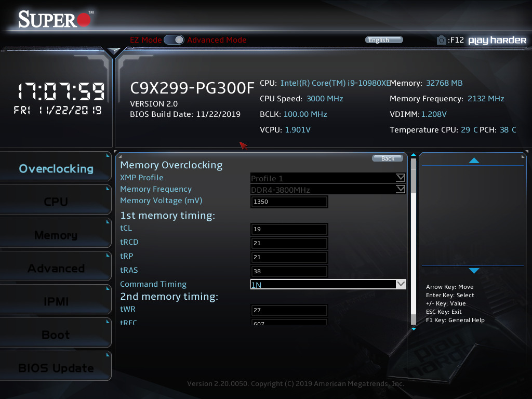The height and width of the screenshot is (399, 532).
Task: Select the Command Timing label
Action: (x=153, y=284)
